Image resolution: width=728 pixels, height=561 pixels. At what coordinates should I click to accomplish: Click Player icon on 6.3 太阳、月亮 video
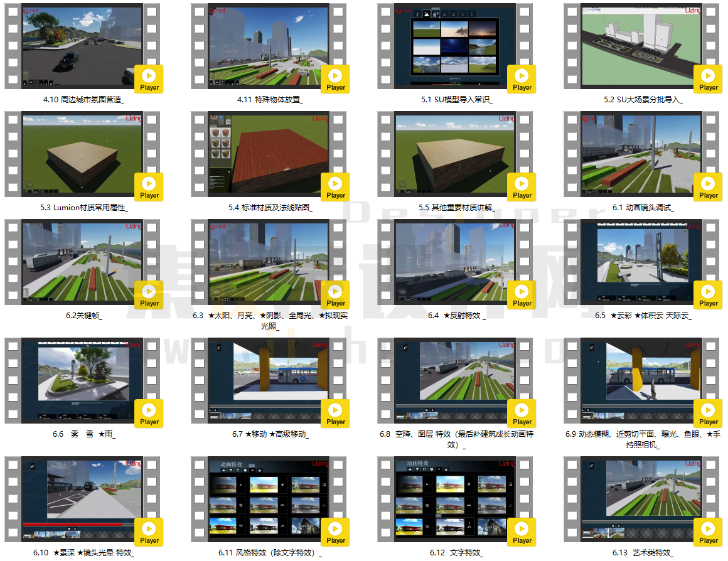pyautogui.click(x=335, y=295)
